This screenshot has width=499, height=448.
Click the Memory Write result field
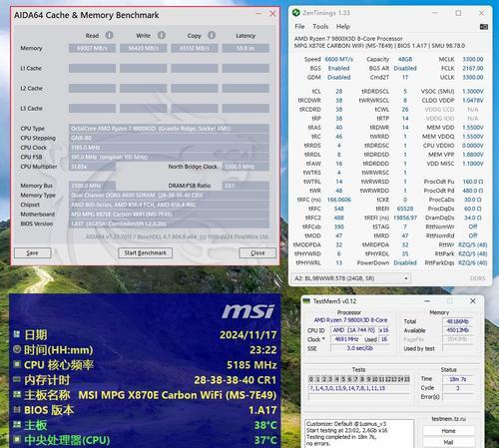click(x=144, y=48)
